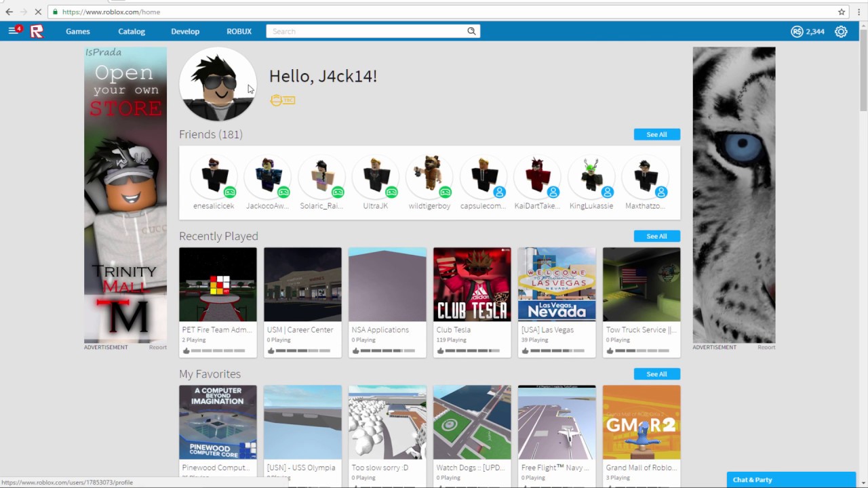Click the Robux balance icon
The image size is (868, 488).
click(x=797, y=31)
